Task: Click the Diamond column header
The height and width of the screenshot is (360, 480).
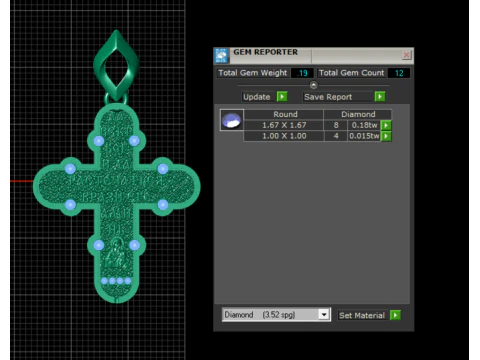Action: click(x=358, y=114)
